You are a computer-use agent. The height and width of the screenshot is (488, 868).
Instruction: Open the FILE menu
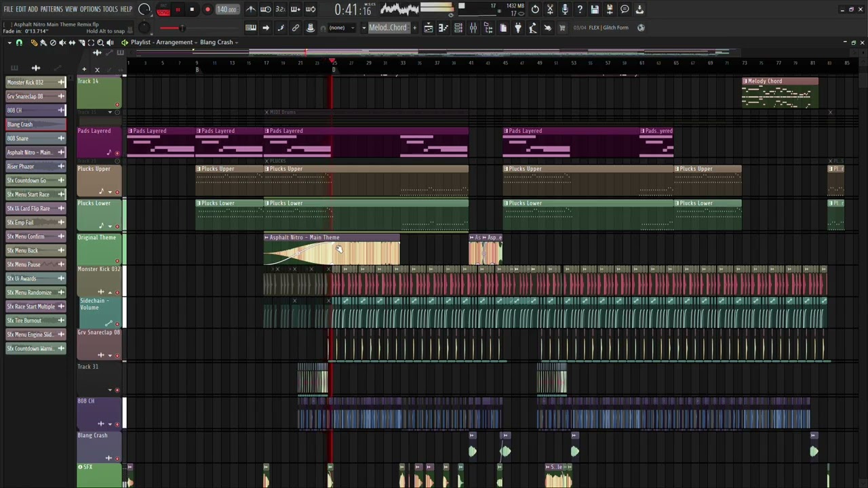click(8, 9)
